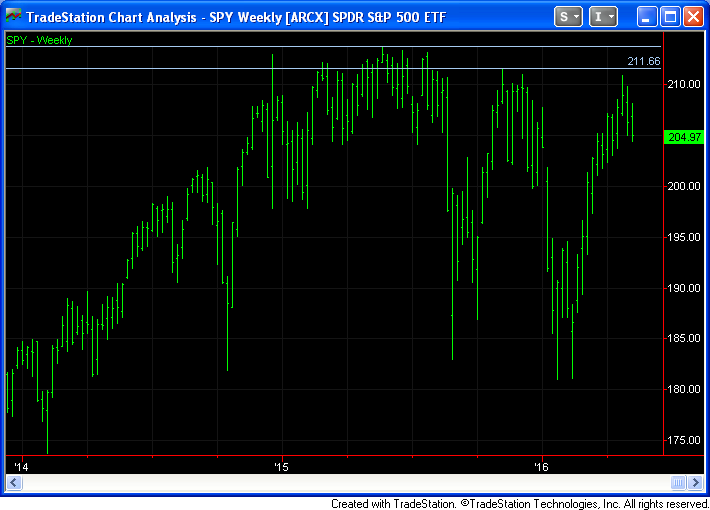Click the '16 date axis label
Screen dimensions: 710x510
coord(541,467)
